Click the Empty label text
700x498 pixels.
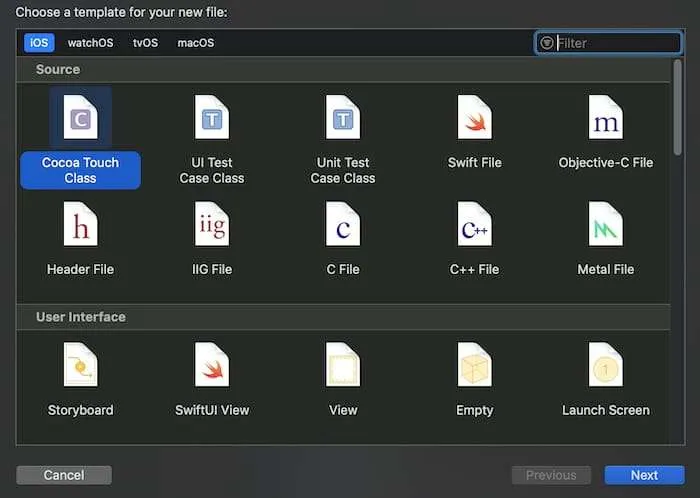coord(475,410)
